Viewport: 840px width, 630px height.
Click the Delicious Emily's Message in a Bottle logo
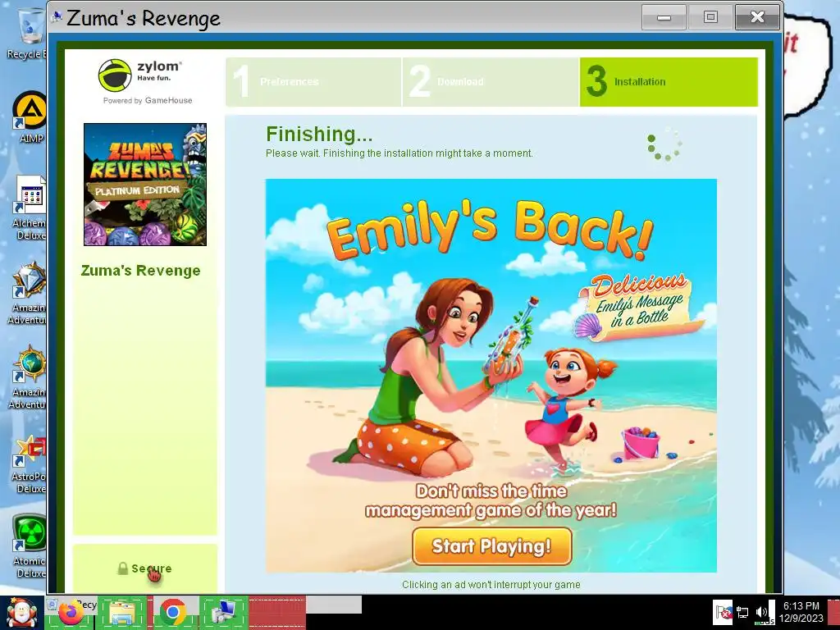point(640,307)
